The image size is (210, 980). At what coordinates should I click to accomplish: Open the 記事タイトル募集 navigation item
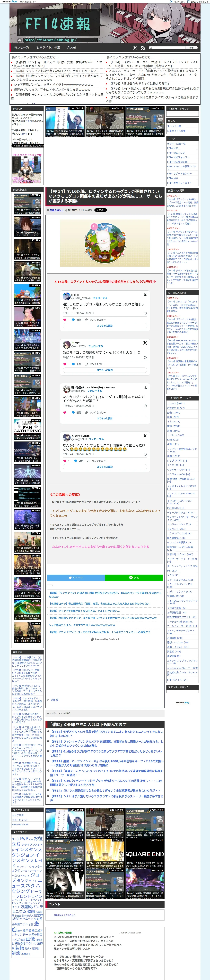48,48
